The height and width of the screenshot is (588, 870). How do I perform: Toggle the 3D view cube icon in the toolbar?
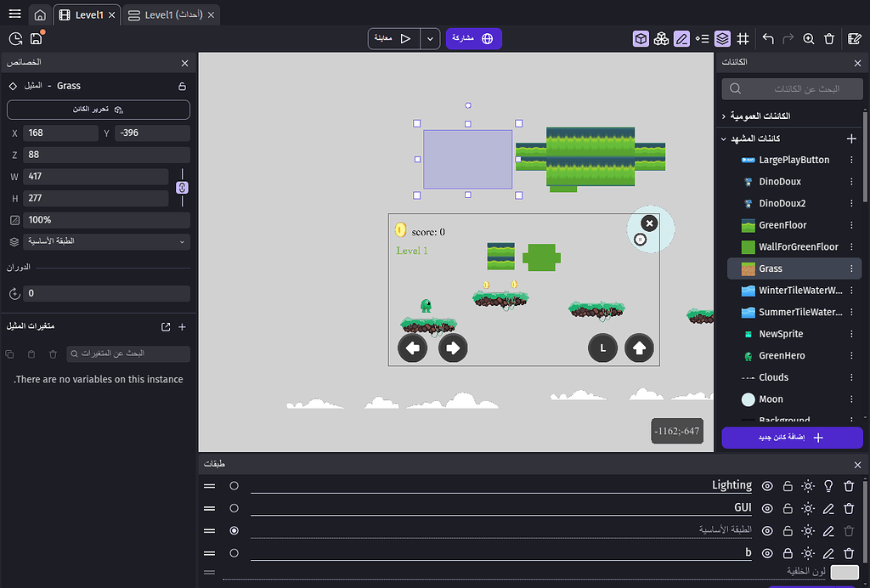point(640,38)
